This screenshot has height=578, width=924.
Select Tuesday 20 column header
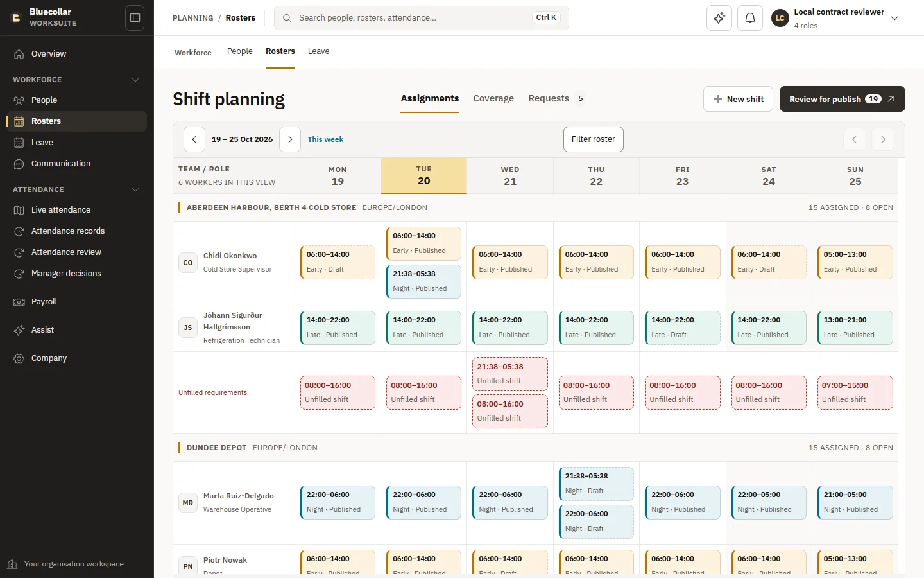tap(424, 175)
